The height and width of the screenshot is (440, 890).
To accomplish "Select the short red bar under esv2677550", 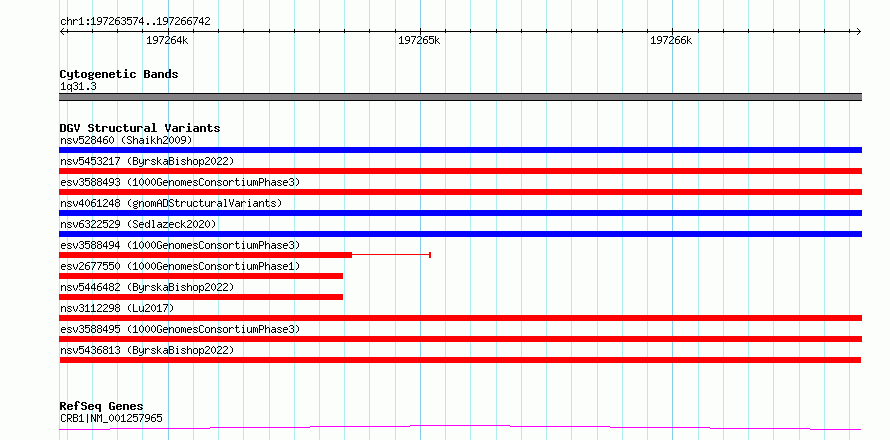I will coord(201,276).
